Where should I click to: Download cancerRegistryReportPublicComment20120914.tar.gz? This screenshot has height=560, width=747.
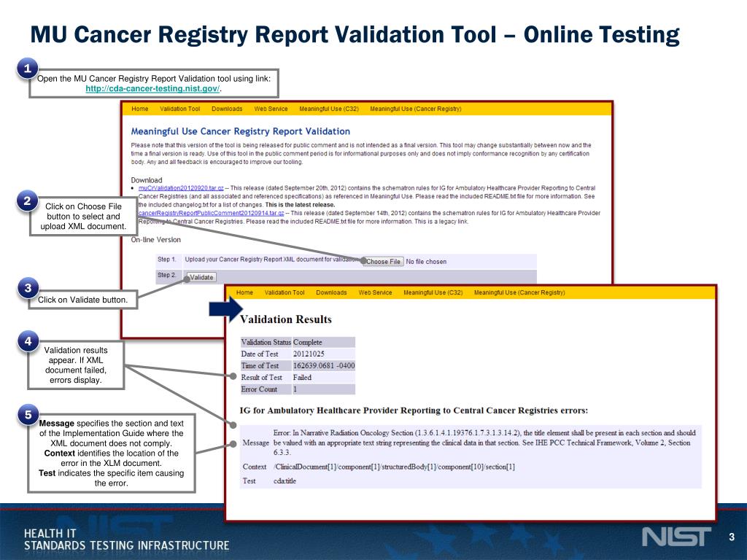tap(211, 213)
